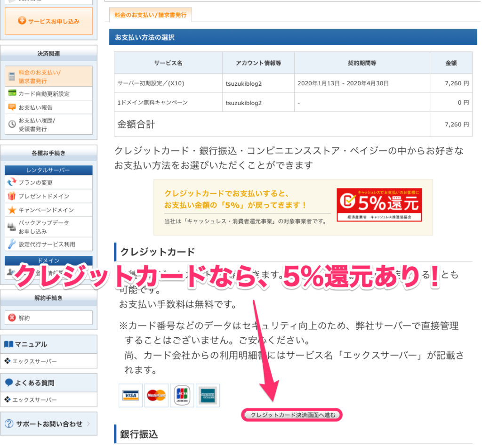
Task: Expand the サポートお問い合わせ chevron arrow
Action: coord(88,424)
